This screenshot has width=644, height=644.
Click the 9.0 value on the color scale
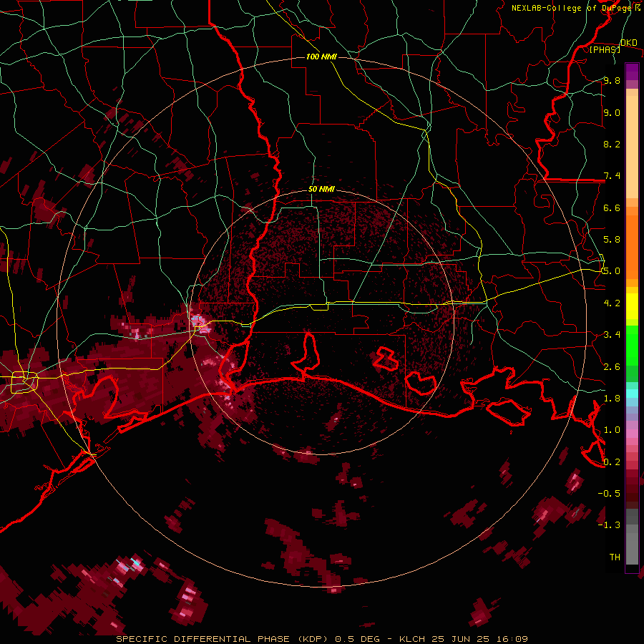pyautogui.click(x=612, y=112)
